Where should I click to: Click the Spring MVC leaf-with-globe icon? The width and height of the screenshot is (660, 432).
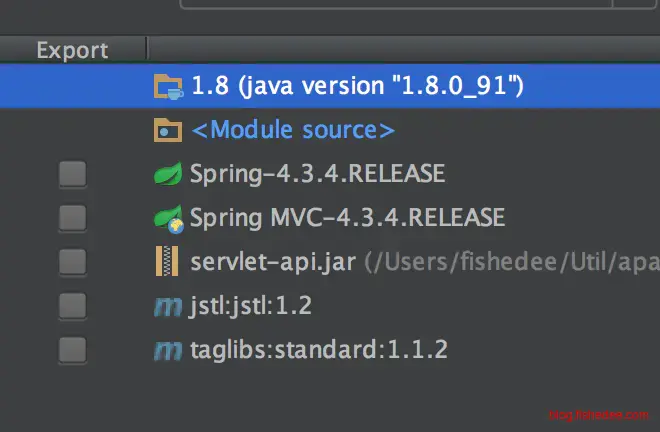(x=167, y=217)
